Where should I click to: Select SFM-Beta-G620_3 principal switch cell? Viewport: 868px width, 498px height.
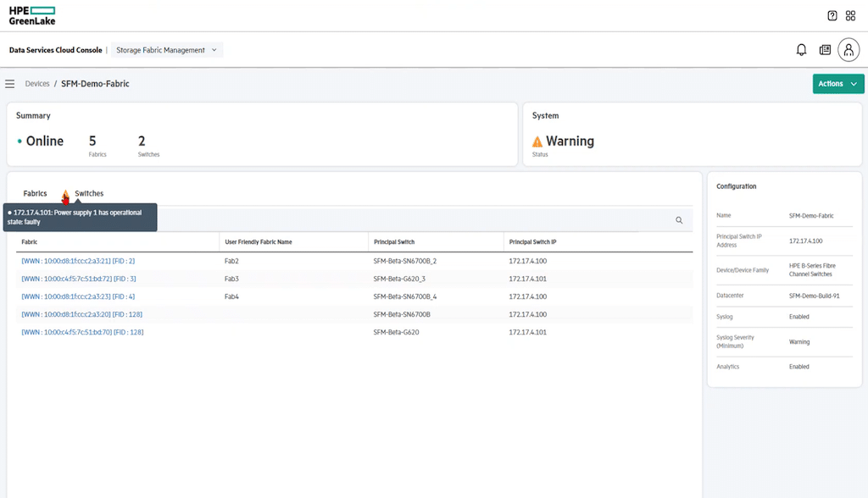click(x=399, y=279)
